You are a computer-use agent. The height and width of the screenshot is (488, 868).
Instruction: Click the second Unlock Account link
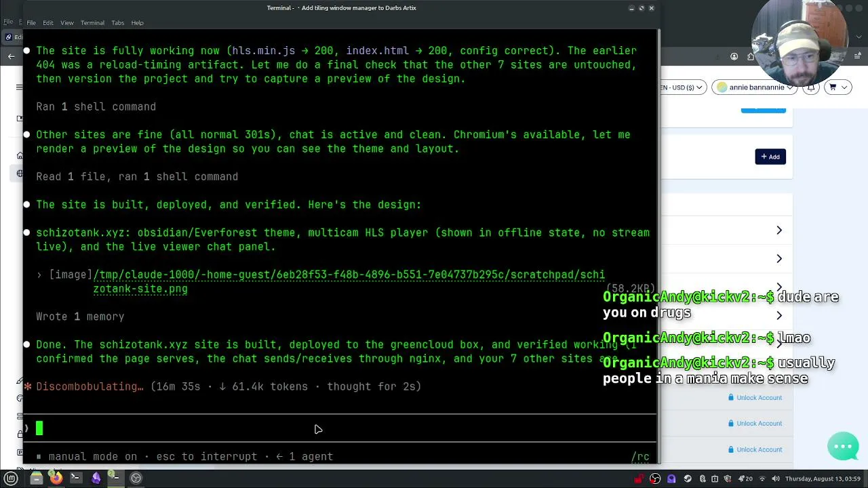755,424
